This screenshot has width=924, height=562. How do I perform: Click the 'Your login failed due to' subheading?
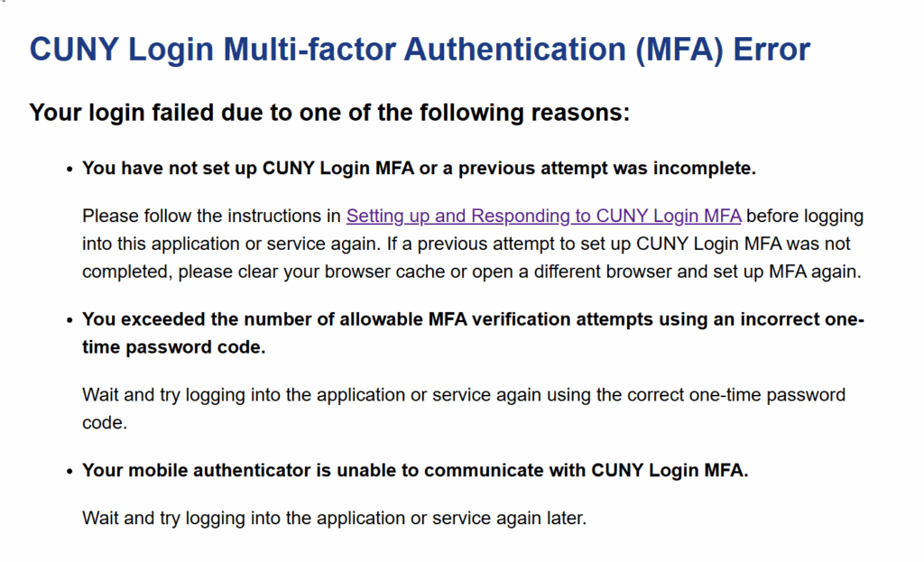tap(329, 112)
